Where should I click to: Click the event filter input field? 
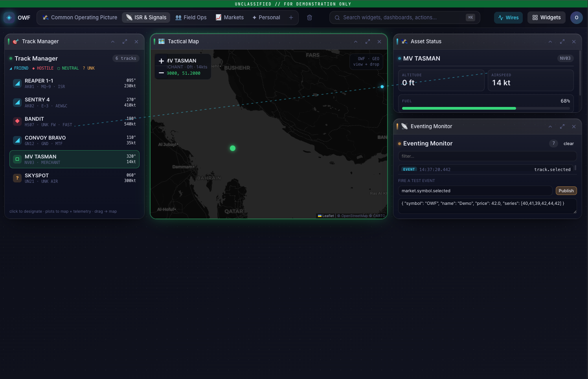pyautogui.click(x=487, y=156)
